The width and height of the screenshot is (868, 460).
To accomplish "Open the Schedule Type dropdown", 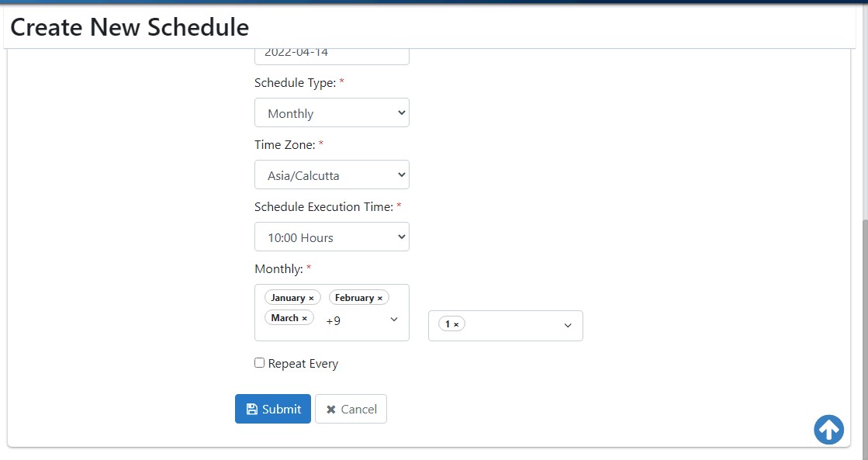I will (x=331, y=112).
